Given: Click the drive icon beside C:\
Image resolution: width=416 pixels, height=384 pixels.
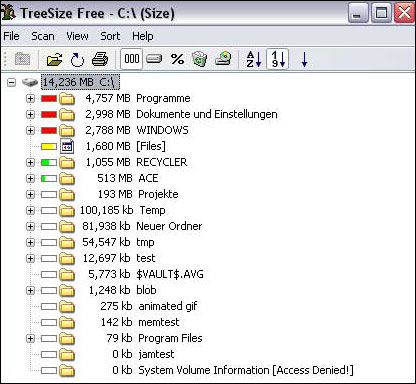Looking at the screenshot, I should click(x=30, y=82).
